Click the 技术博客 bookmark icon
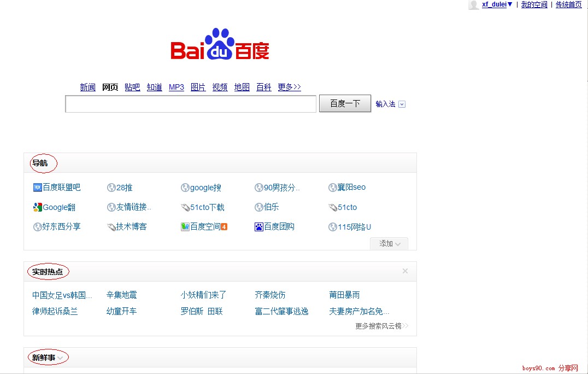The image size is (588, 374). coord(111,227)
